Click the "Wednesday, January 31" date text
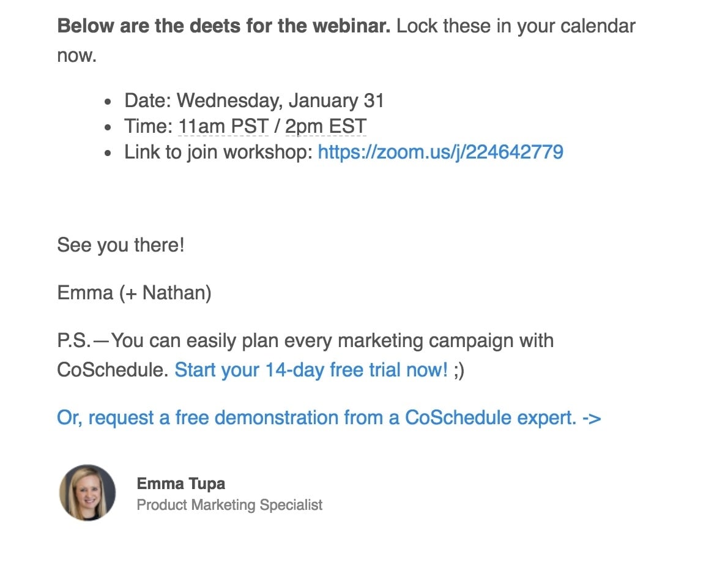The image size is (728, 576). [280, 100]
